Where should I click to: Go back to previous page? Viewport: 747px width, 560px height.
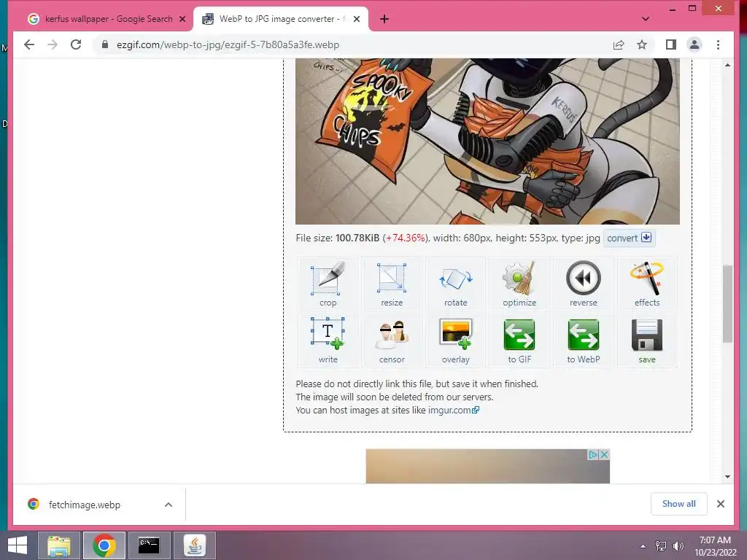click(x=29, y=44)
